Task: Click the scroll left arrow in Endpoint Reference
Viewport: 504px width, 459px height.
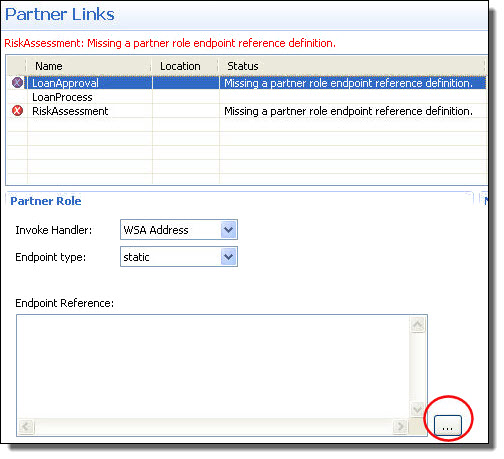Action: coord(26,426)
